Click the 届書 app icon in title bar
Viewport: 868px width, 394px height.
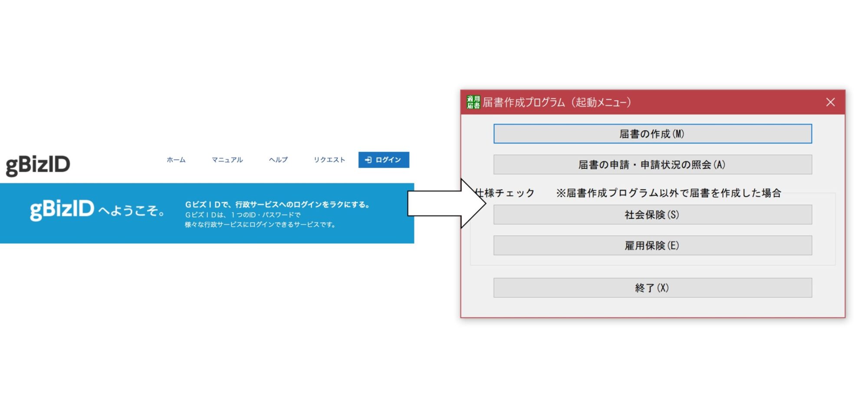(x=473, y=102)
